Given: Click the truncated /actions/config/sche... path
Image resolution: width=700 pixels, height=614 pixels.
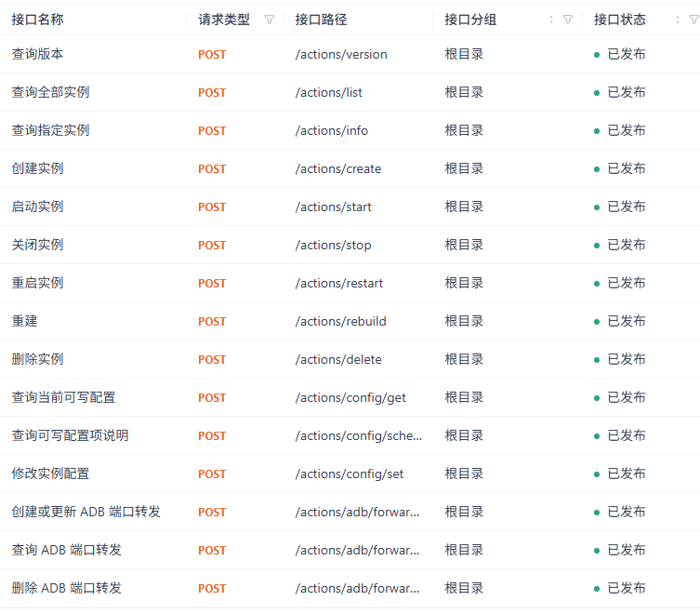Looking at the screenshot, I should click(359, 435).
